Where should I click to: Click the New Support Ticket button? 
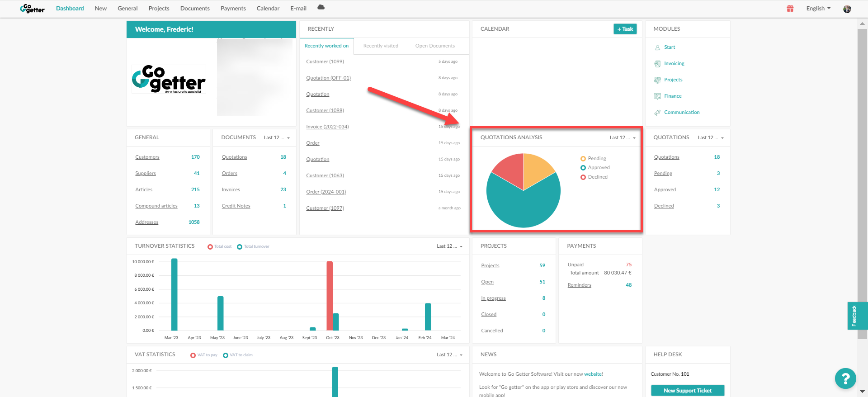[688, 391]
